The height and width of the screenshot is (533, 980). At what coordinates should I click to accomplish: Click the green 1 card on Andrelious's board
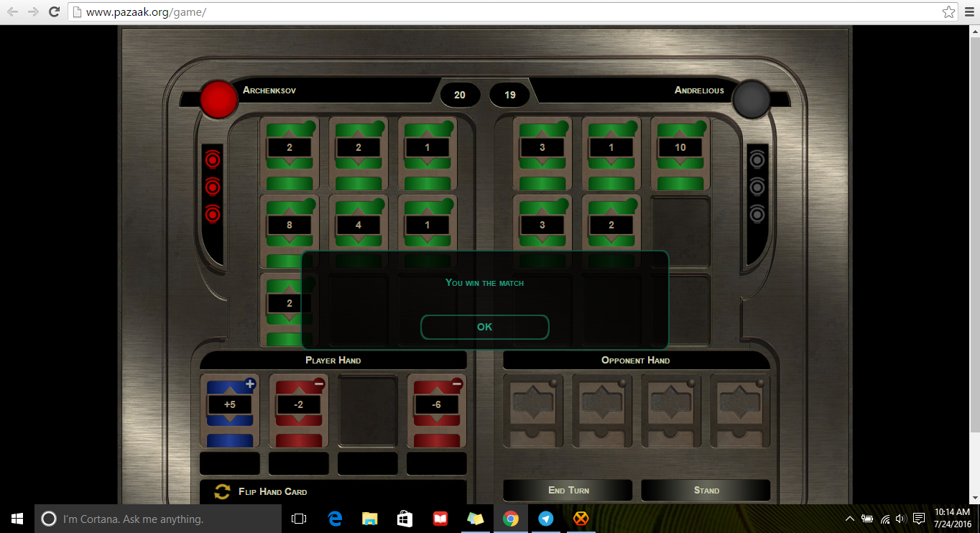point(611,154)
